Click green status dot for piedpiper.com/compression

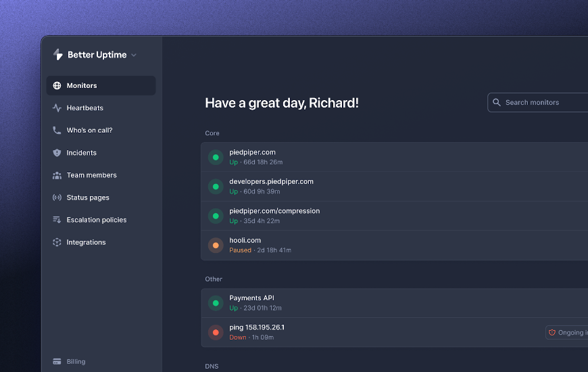pos(216,216)
